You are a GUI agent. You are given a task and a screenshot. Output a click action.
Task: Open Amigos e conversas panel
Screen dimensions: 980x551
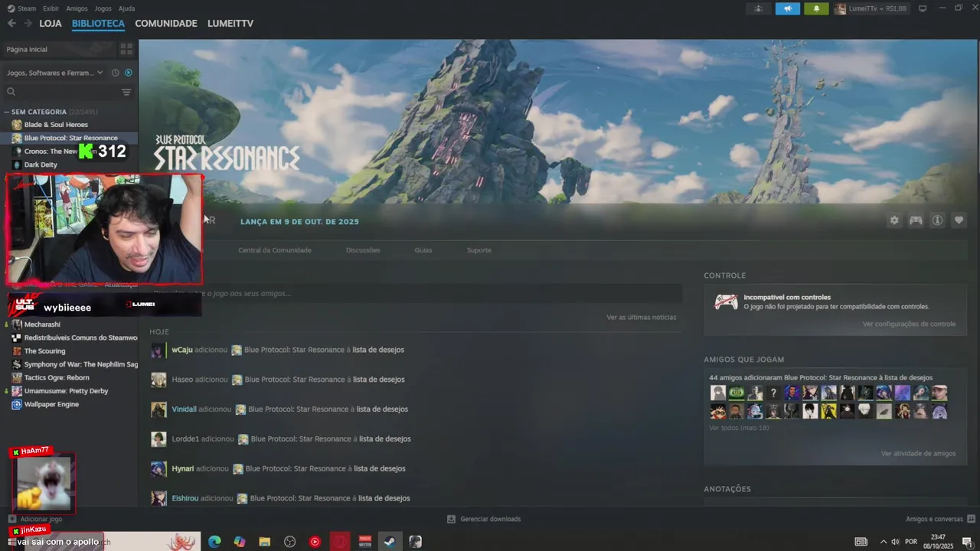click(x=939, y=519)
